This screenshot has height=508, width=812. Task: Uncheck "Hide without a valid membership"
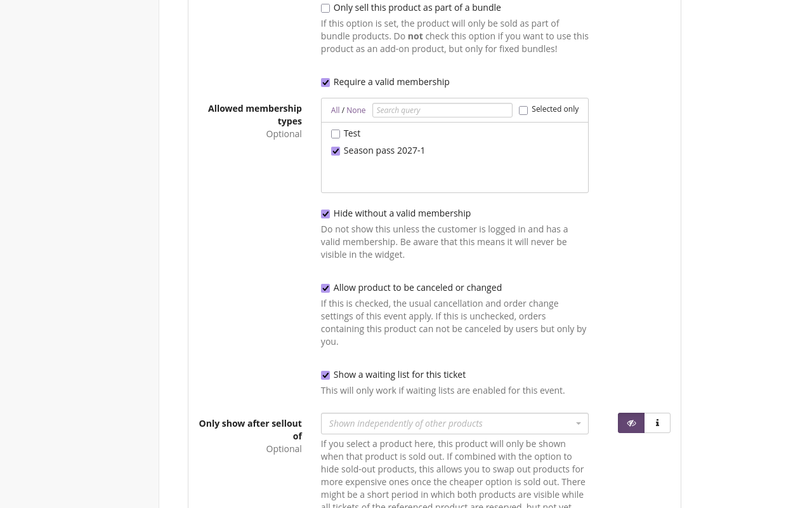[x=325, y=214]
